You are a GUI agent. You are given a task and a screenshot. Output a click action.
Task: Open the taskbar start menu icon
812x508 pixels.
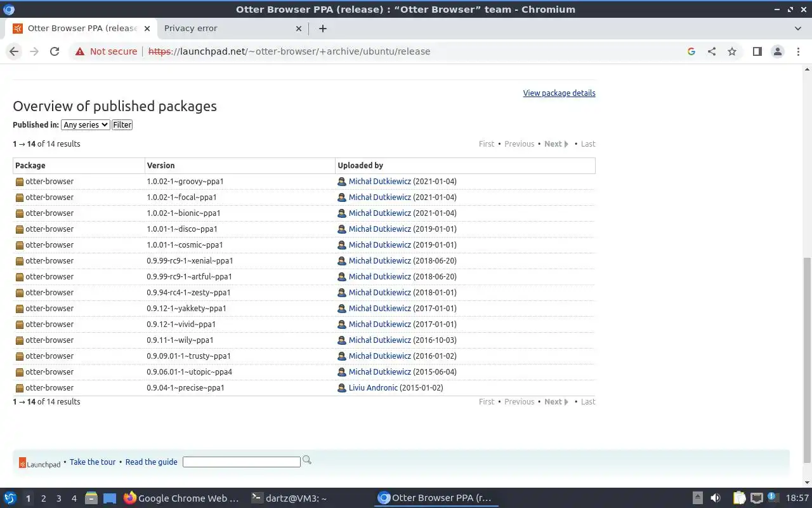10,498
